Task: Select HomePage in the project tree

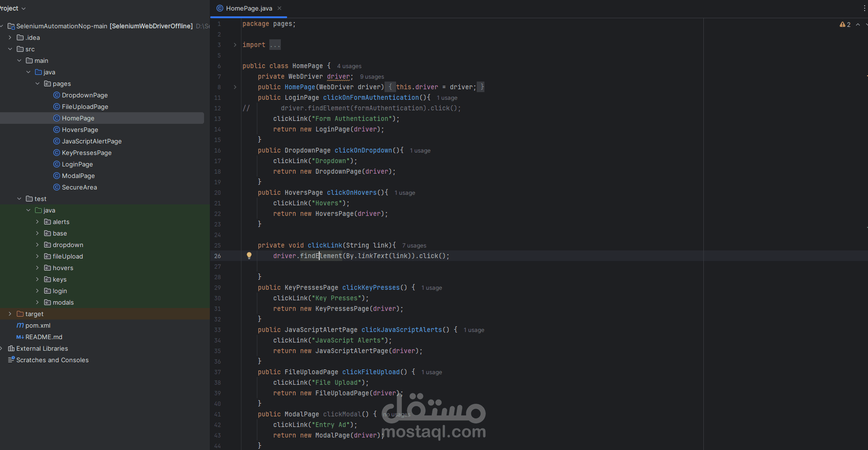Action: pos(78,118)
